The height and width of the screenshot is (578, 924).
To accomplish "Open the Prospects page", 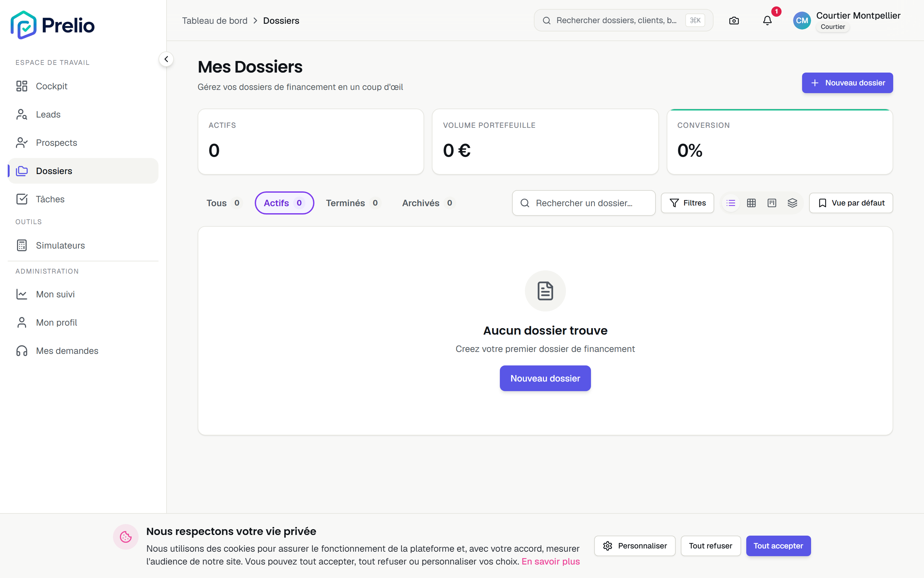I will pyautogui.click(x=83, y=143).
